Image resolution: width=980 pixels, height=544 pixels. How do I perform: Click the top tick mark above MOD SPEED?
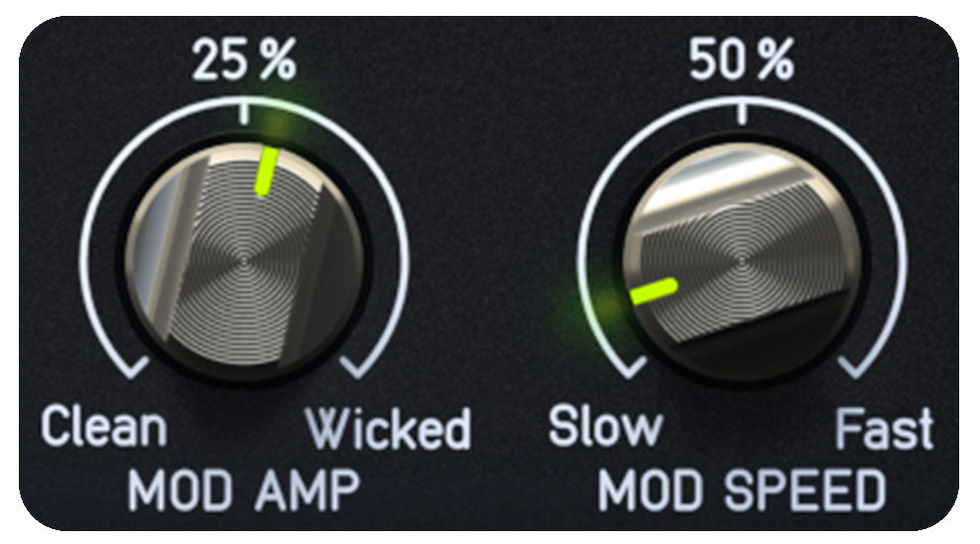741,110
